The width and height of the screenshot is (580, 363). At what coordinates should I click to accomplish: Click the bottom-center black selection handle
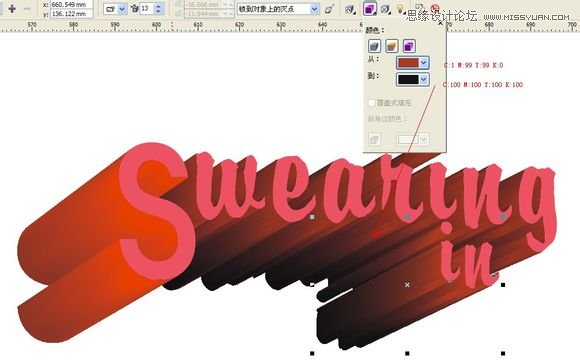tap(407, 353)
